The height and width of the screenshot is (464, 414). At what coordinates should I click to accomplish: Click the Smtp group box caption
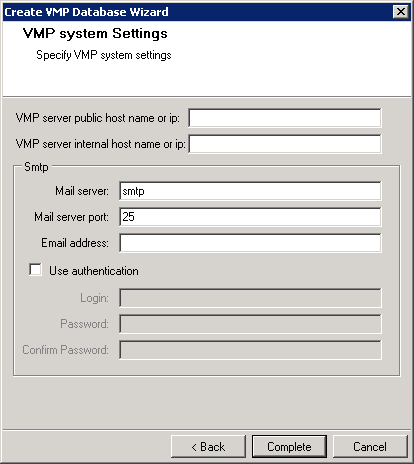(36, 167)
